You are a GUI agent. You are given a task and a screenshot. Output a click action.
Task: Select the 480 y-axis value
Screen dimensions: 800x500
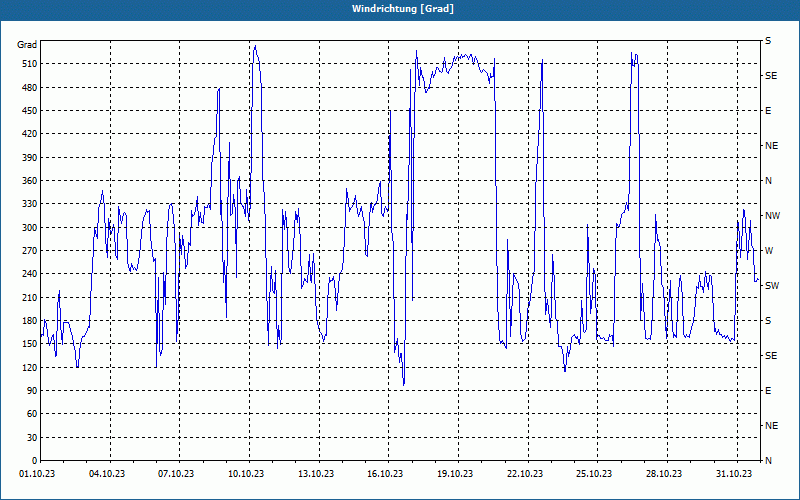(x=29, y=87)
